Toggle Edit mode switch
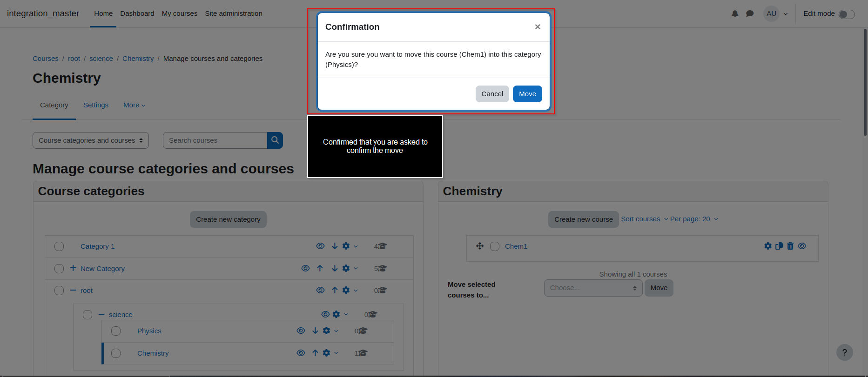 click(847, 14)
